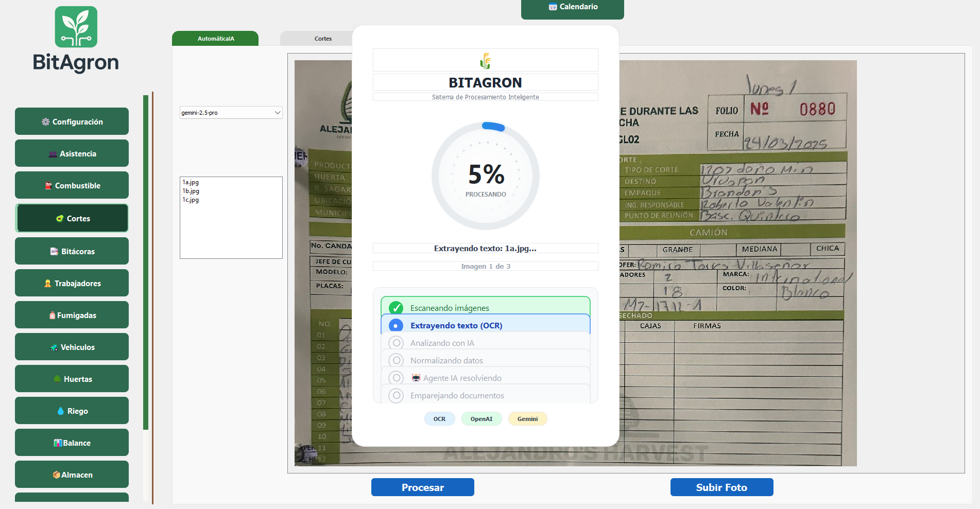980x509 pixels.
Task: Click the green sidebar scrollbar
Action: 146,262
